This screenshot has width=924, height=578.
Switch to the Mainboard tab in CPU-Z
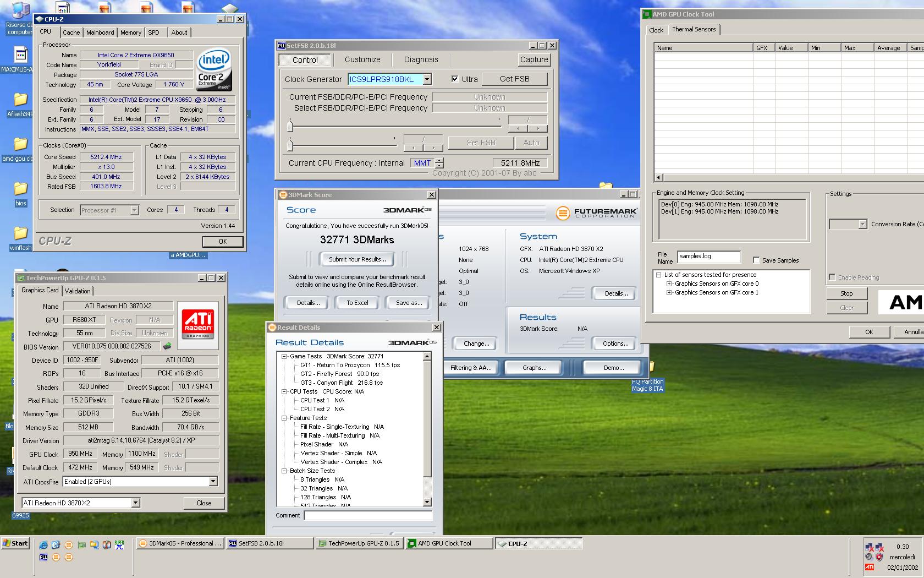pos(100,32)
